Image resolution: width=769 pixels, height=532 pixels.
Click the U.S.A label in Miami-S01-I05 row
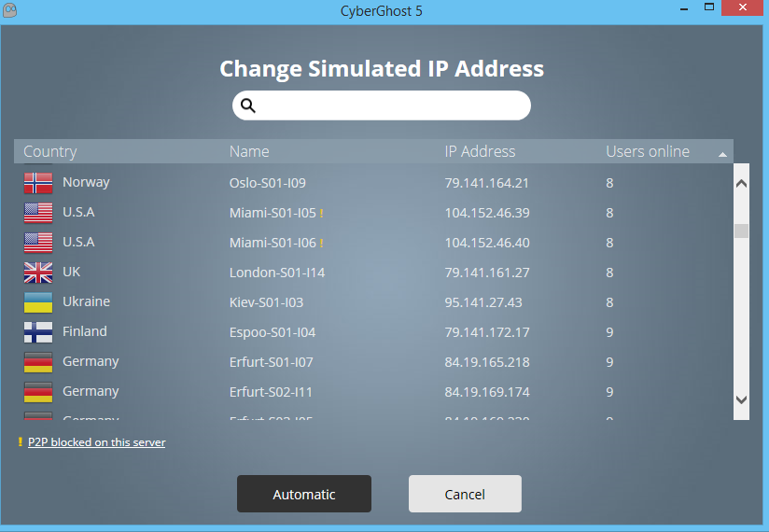pos(79,212)
